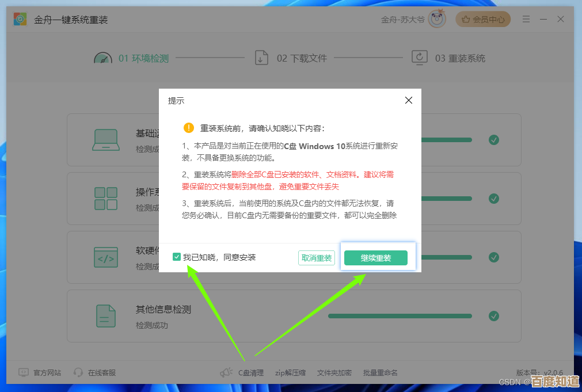This screenshot has width=582, height=392.
Task: Click the 取消重装 button
Action: pos(317,257)
